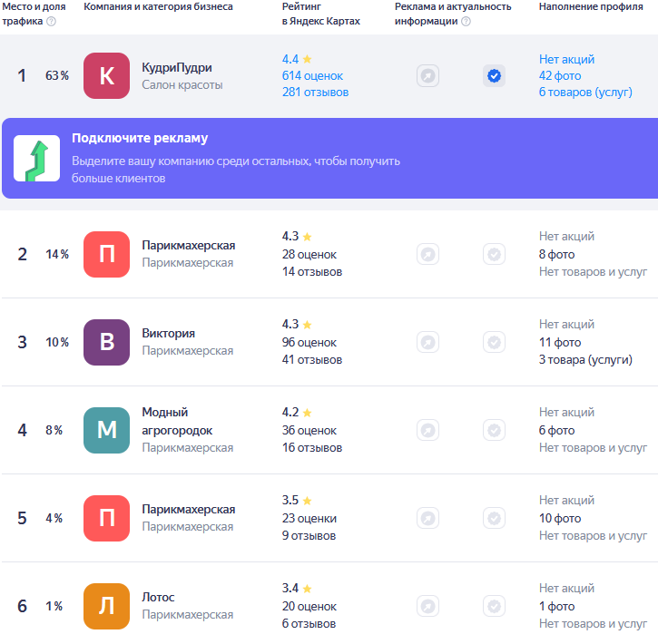Click the advertising arrow icon for Модный агрогородок
This screenshot has width=658, height=644.
point(428,431)
